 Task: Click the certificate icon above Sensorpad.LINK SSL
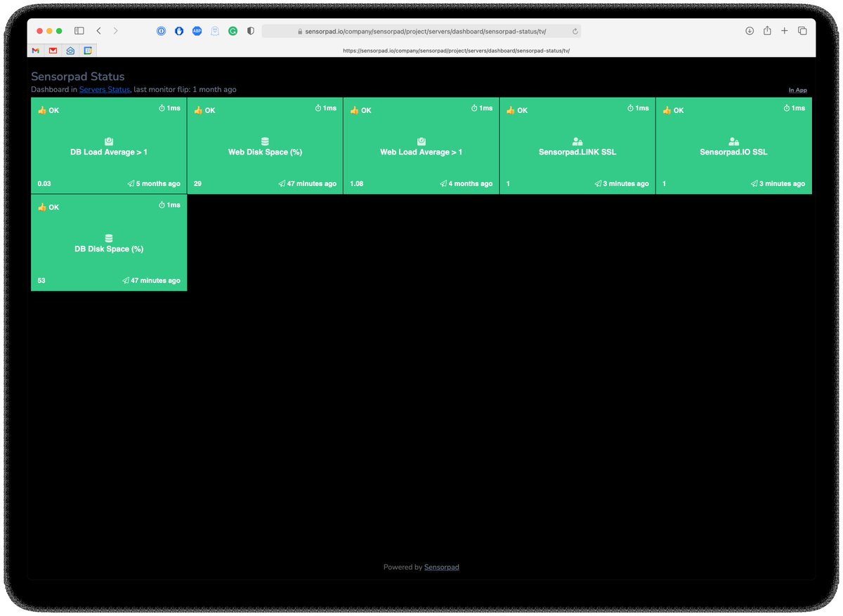(577, 141)
